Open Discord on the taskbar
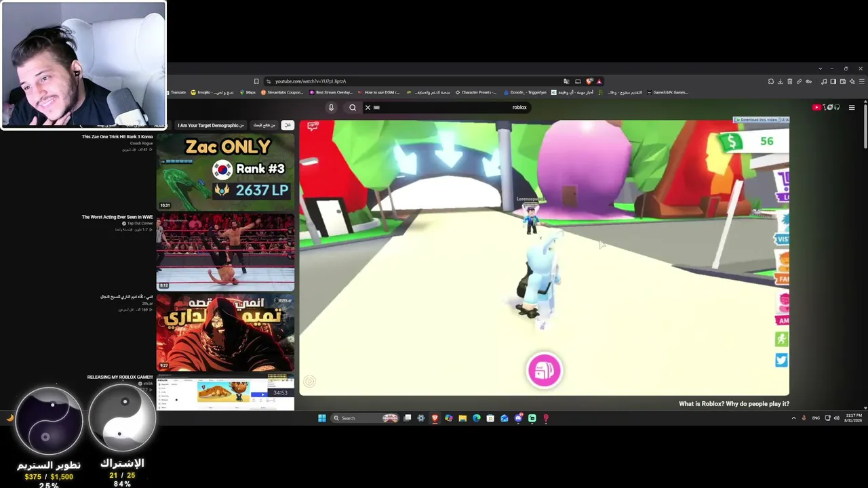 pyautogui.click(x=519, y=418)
